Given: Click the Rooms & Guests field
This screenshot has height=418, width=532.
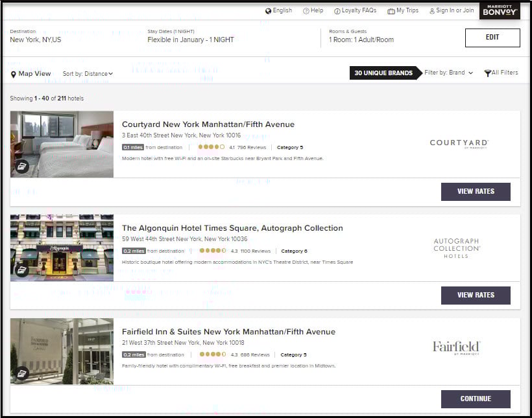Looking at the screenshot, I should [x=361, y=36].
